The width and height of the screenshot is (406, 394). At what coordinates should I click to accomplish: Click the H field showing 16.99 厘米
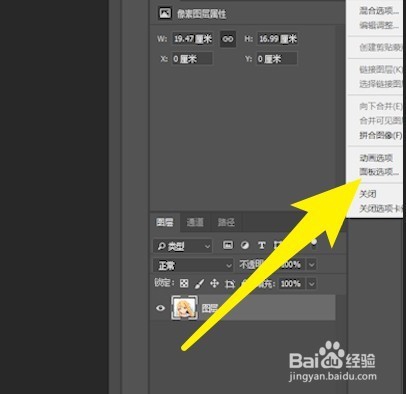(x=277, y=39)
